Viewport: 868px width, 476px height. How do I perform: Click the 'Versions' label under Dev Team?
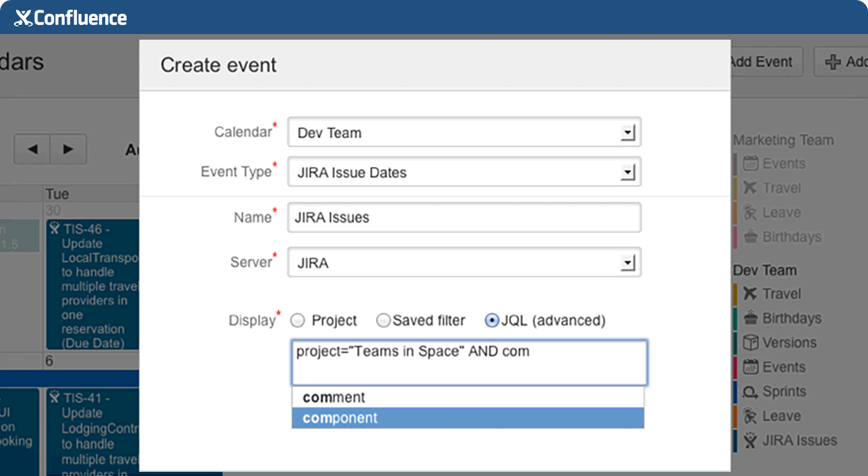(789, 342)
